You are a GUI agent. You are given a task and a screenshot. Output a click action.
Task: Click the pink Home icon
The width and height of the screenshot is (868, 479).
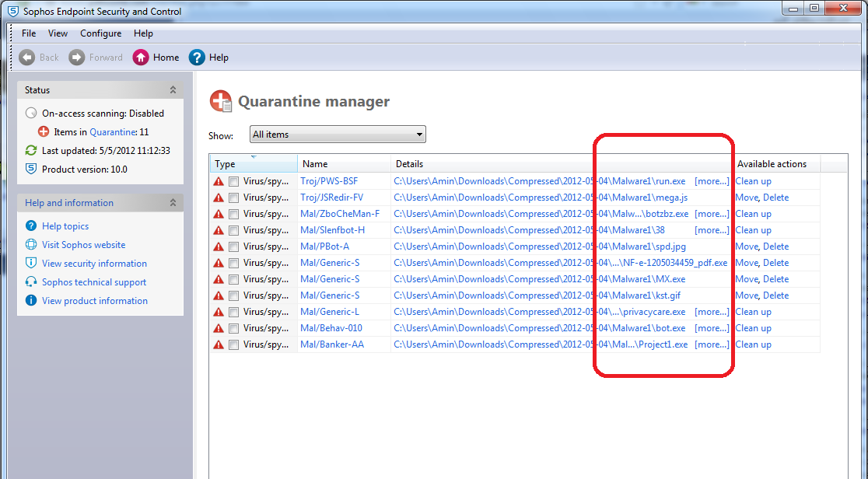click(x=141, y=57)
